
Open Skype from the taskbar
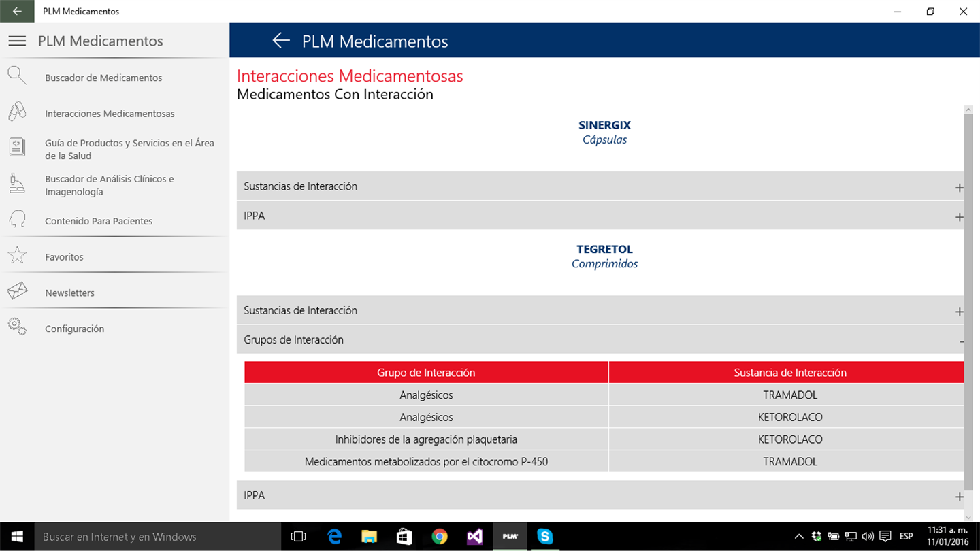click(545, 537)
